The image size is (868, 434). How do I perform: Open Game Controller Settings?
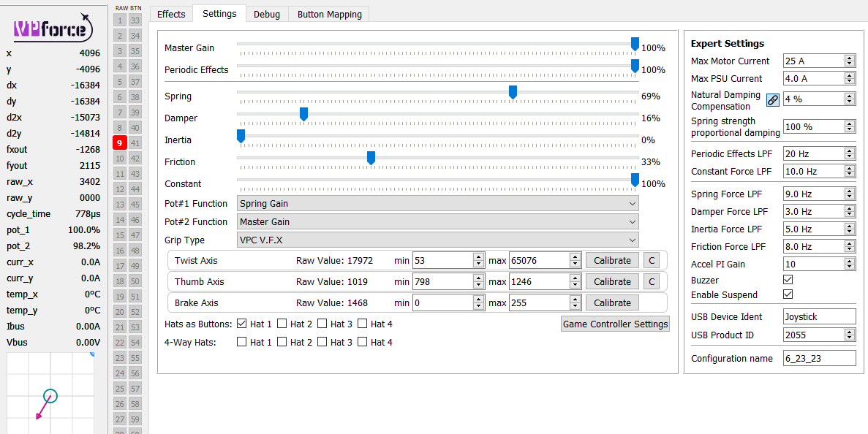coord(615,324)
